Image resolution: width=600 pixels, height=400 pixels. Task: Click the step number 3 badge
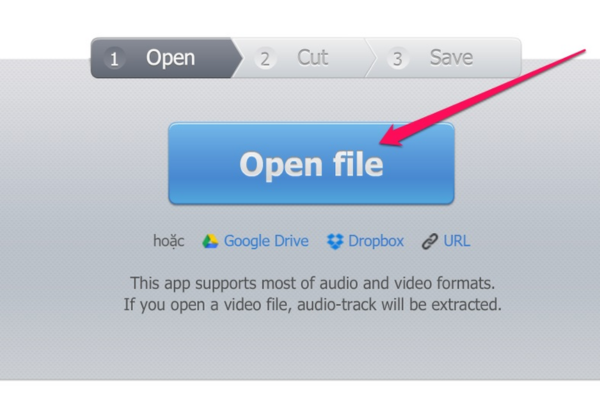click(x=398, y=59)
